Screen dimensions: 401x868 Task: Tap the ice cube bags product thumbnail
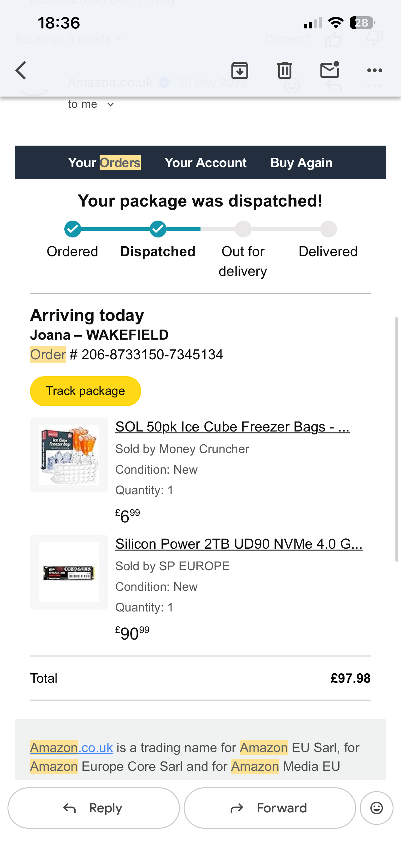(x=69, y=455)
